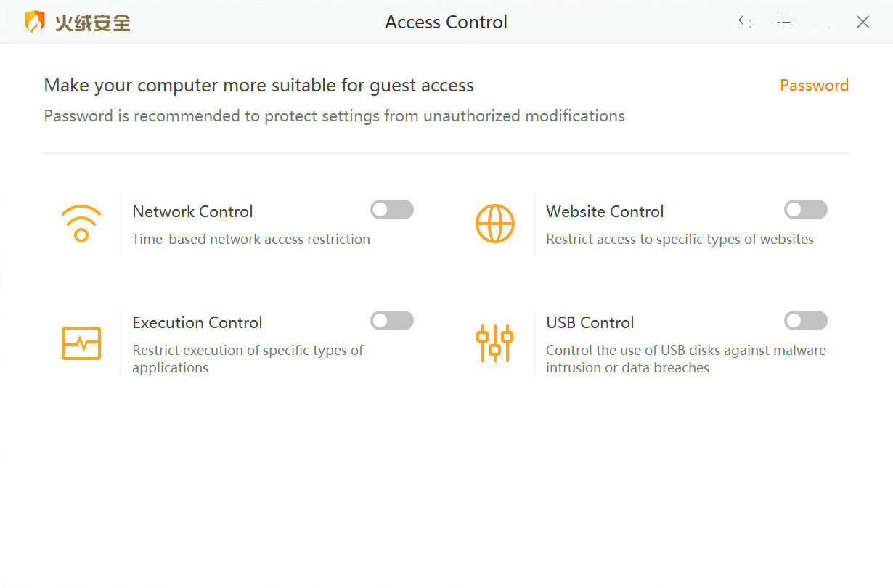The image size is (893, 588).
Task: Click the USB Control sliders icon
Action: pos(495,343)
